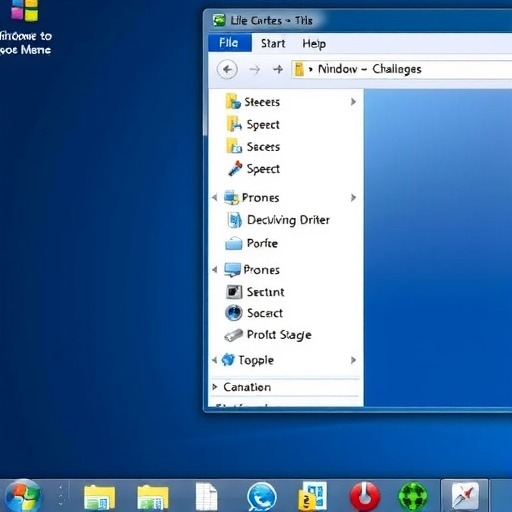Select Decuiving Driter in the tree
512x512 pixels.
click(288, 220)
